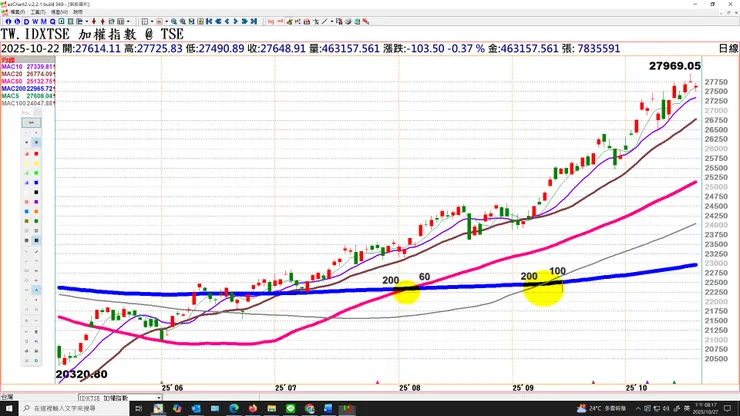The image size is (740, 416).
Task: Page forward with double-right arrow icon
Action: click(244, 21)
